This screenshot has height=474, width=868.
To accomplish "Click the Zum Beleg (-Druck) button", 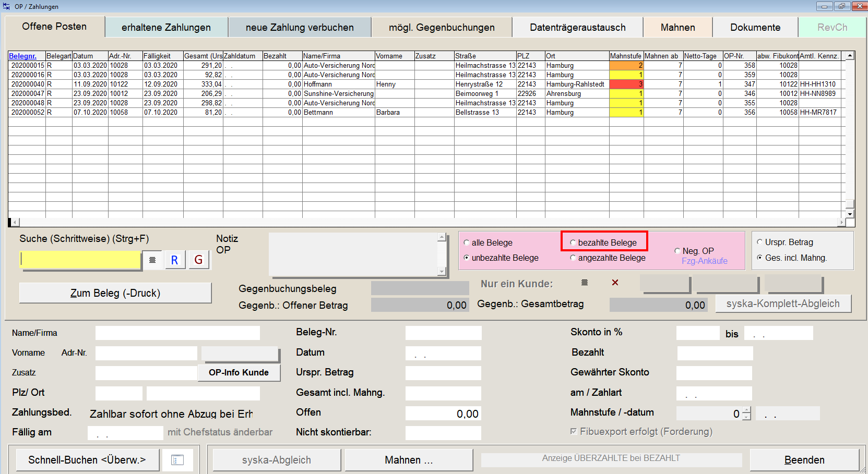I will point(115,293).
